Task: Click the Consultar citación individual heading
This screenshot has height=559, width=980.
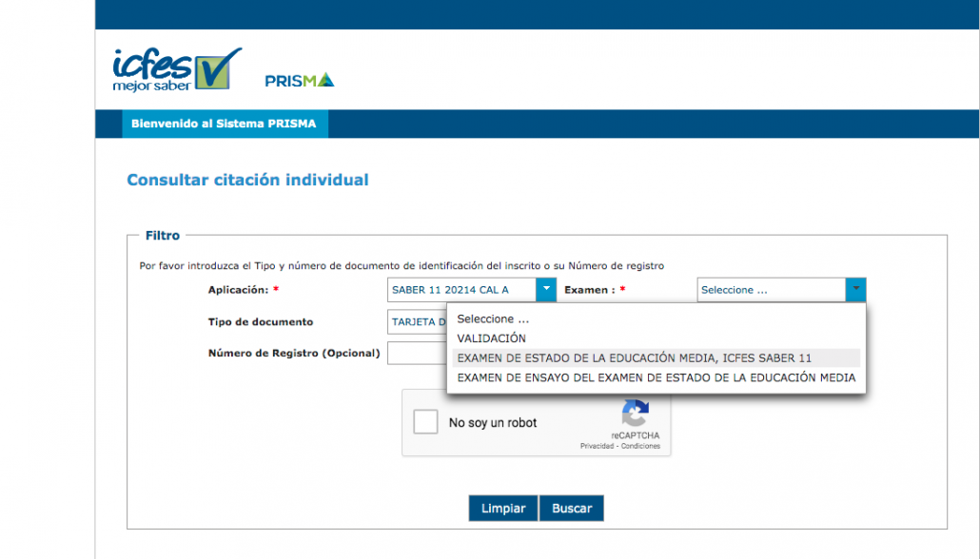Action: click(247, 180)
